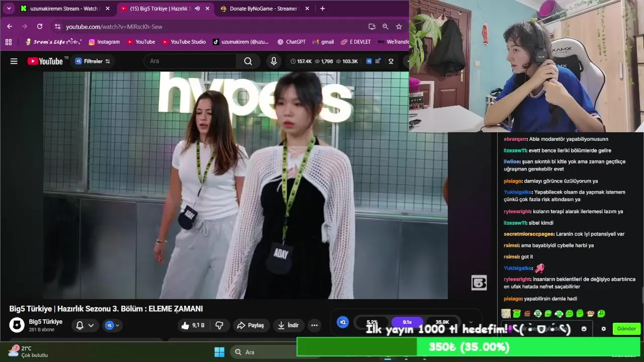The height and width of the screenshot is (362, 644).
Task: Click the video title 'ELEME ZAMANI'
Action: coord(176,309)
